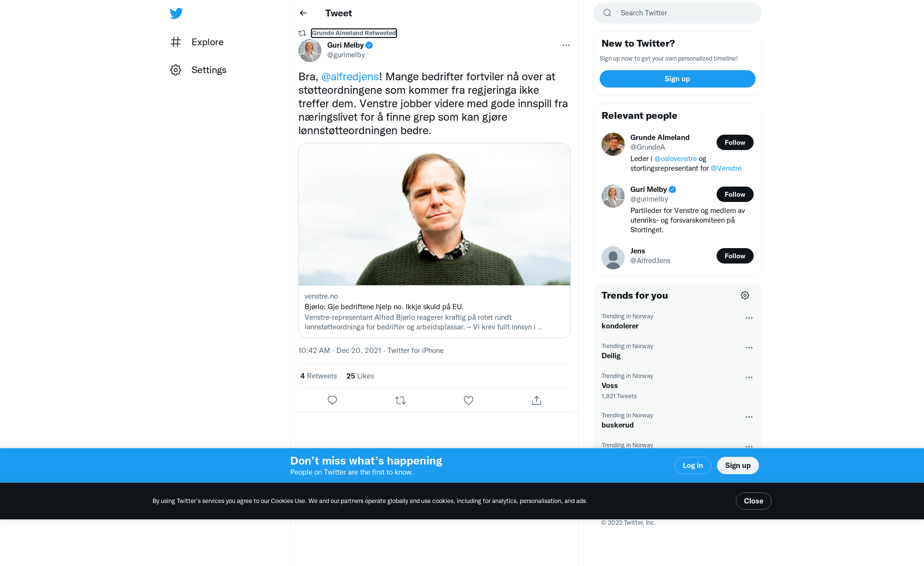Viewport: 924px width, 566px height.
Task: View the 25 Likes list
Action: [360, 376]
